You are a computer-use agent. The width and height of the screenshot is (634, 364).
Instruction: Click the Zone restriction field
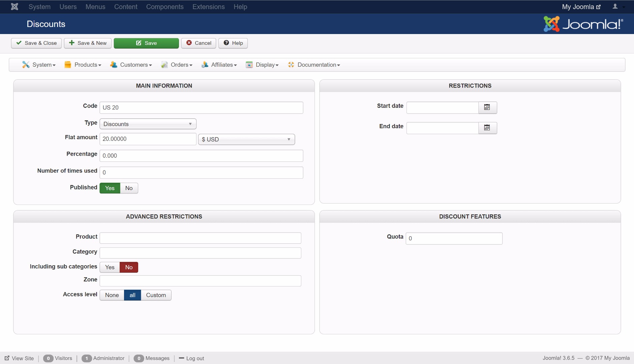point(200,281)
